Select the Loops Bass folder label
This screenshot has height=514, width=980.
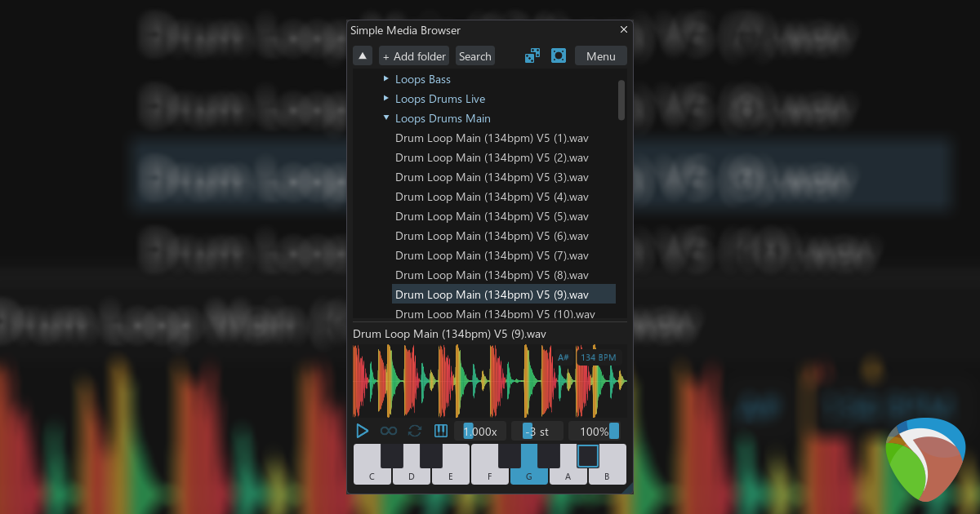click(423, 79)
